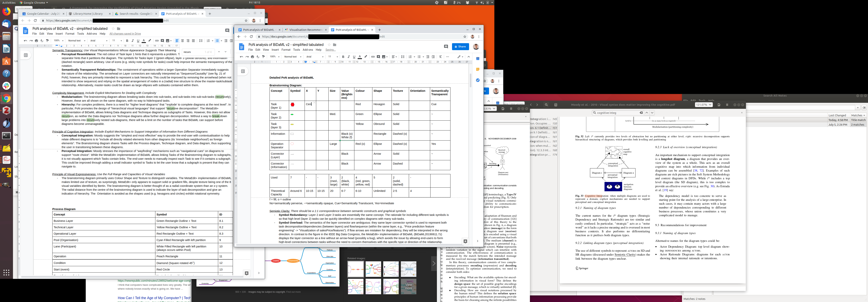Image resolution: width=868 pixels, height=302 pixels.
Task: Click the print icon in front Docs toolbar
Action: (x=252, y=57)
